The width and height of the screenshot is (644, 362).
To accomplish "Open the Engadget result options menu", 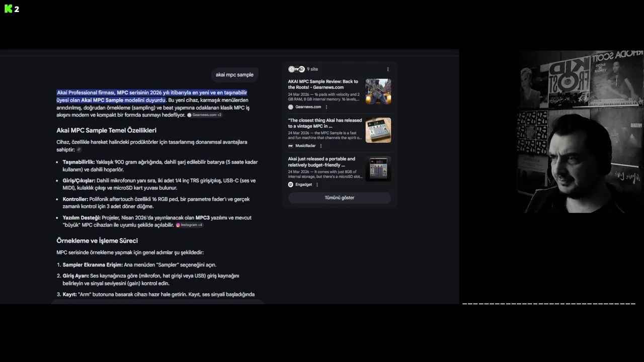I will (x=317, y=185).
